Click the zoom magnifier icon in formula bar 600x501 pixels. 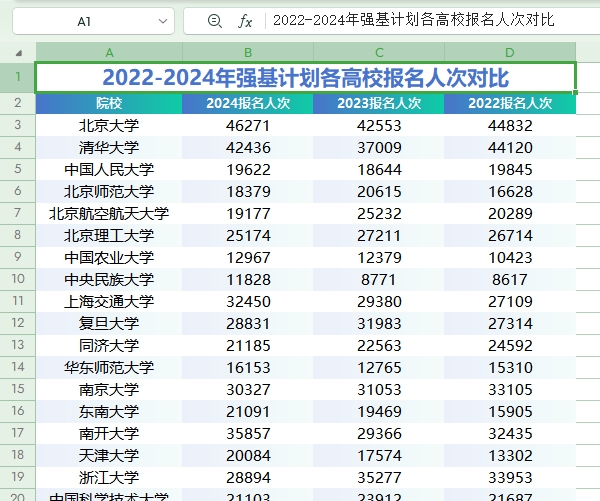pyautogui.click(x=214, y=21)
